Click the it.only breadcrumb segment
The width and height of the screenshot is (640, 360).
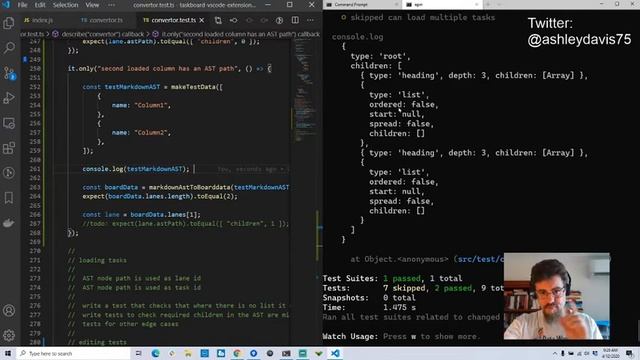coord(236,34)
